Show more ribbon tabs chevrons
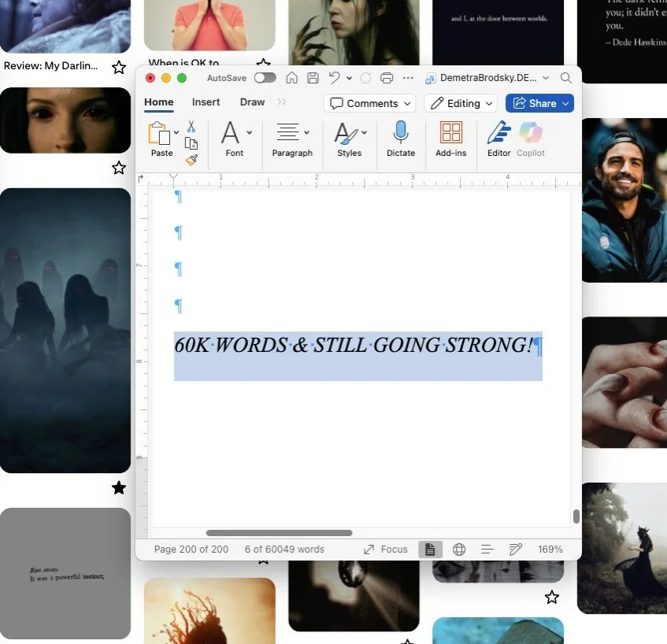 [x=282, y=102]
